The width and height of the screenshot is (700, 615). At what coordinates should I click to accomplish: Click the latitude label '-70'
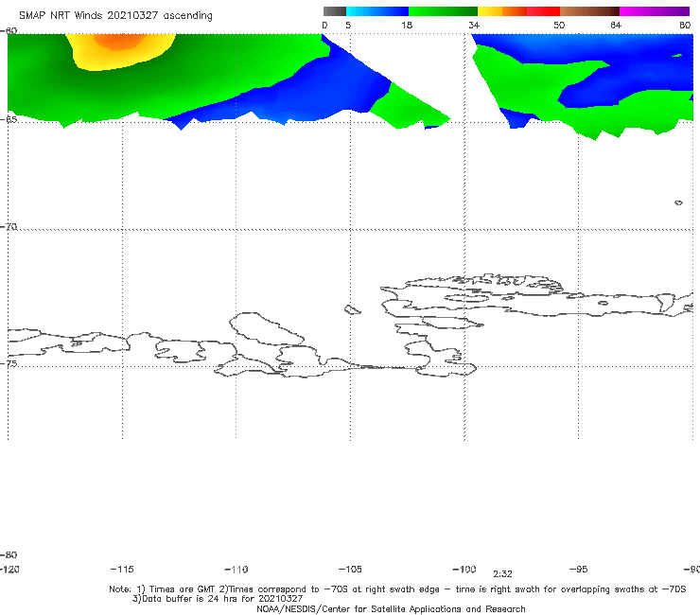click(9, 226)
